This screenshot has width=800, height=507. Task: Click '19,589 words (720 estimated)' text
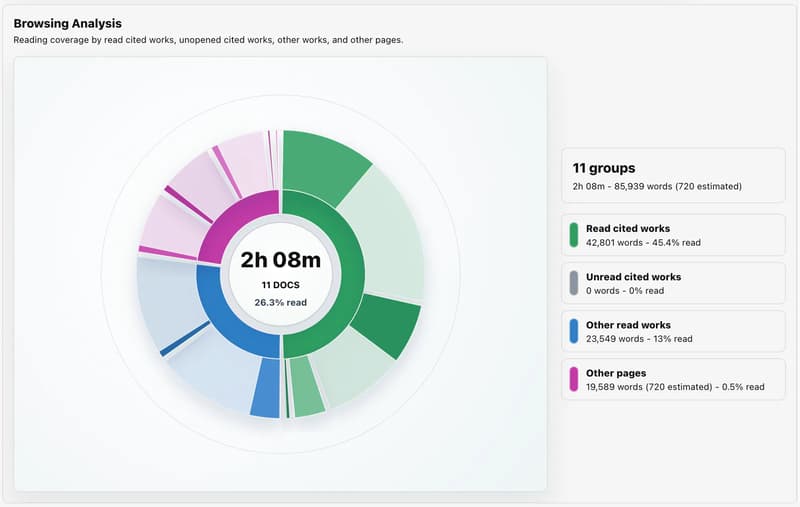[649, 387]
